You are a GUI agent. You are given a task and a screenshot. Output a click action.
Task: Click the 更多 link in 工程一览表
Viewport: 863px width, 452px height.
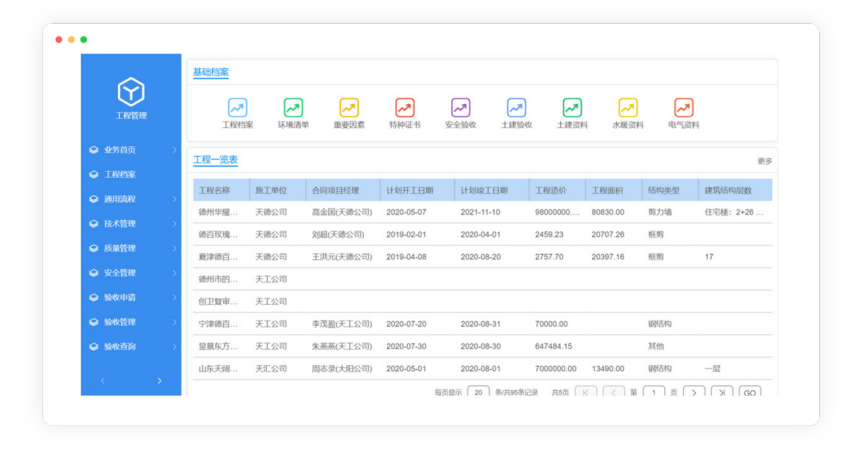(765, 161)
